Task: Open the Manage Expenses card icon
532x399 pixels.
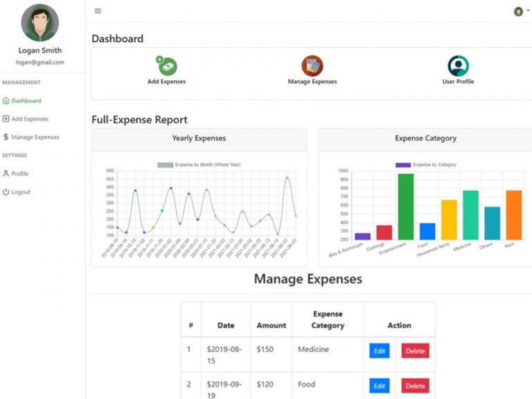Action: tap(312, 66)
